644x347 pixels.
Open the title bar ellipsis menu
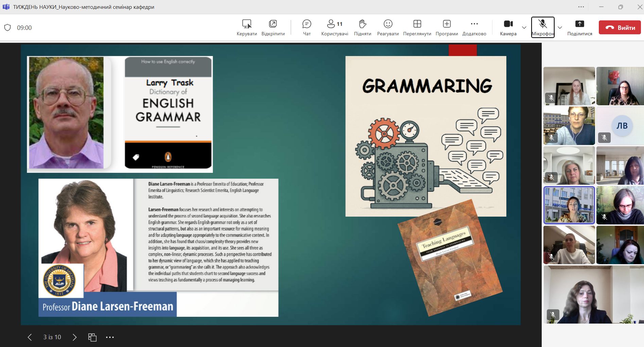click(x=581, y=7)
